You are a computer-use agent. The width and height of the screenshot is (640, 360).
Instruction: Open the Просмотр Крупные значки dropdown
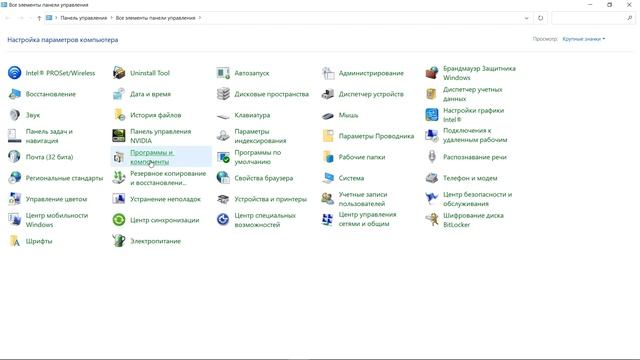coord(584,39)
